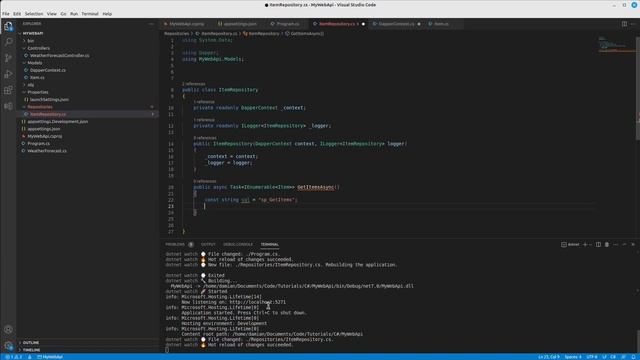Collapse the Models folder
The height and width of the screenshot is (360, 640).
tap(88, 63)
